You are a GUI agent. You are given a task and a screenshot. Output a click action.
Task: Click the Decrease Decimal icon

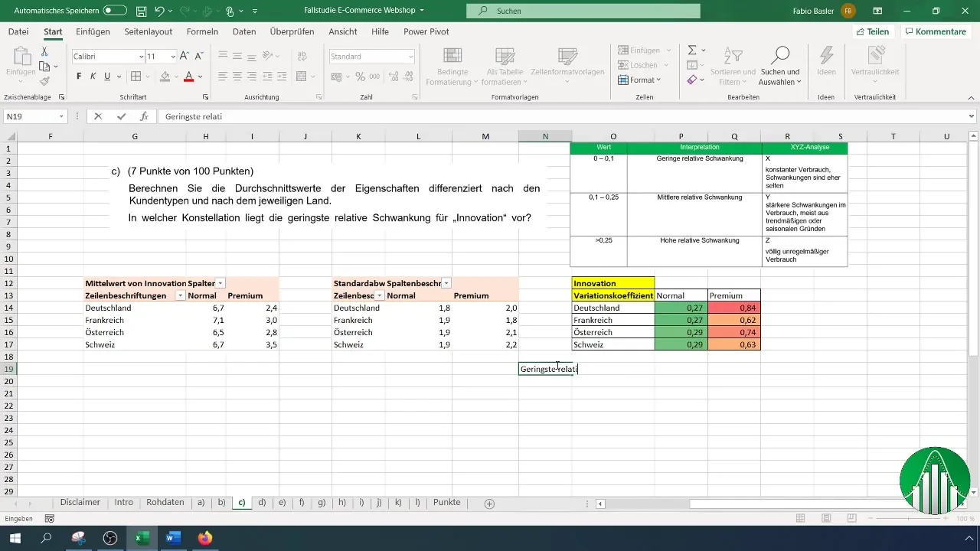(x=410, y=77)
